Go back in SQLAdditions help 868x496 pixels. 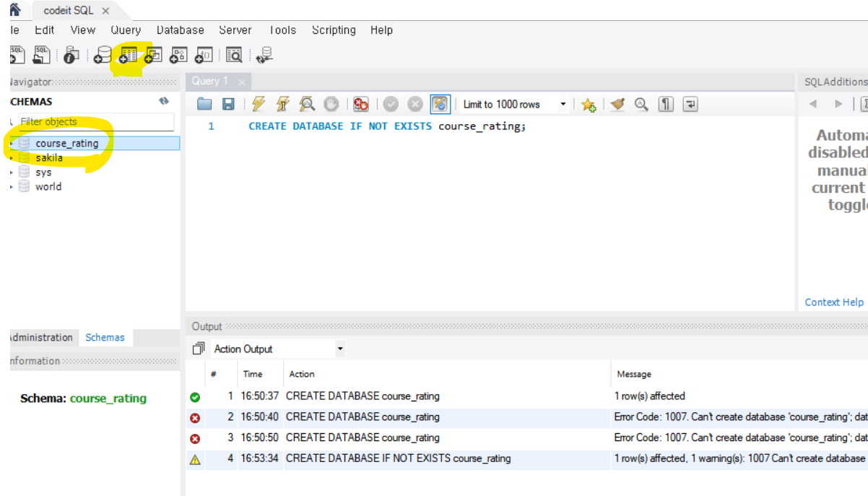pyautogui.click(x=813, y=104)
